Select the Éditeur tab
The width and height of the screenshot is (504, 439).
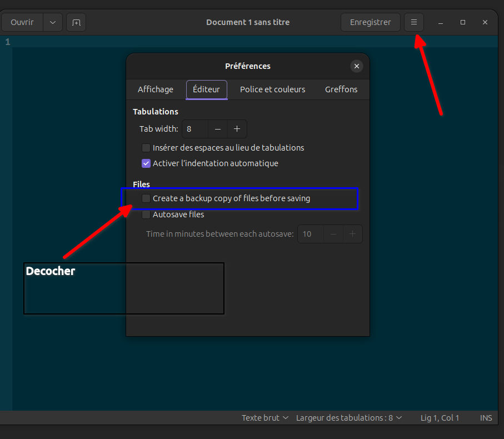[206, 89]
